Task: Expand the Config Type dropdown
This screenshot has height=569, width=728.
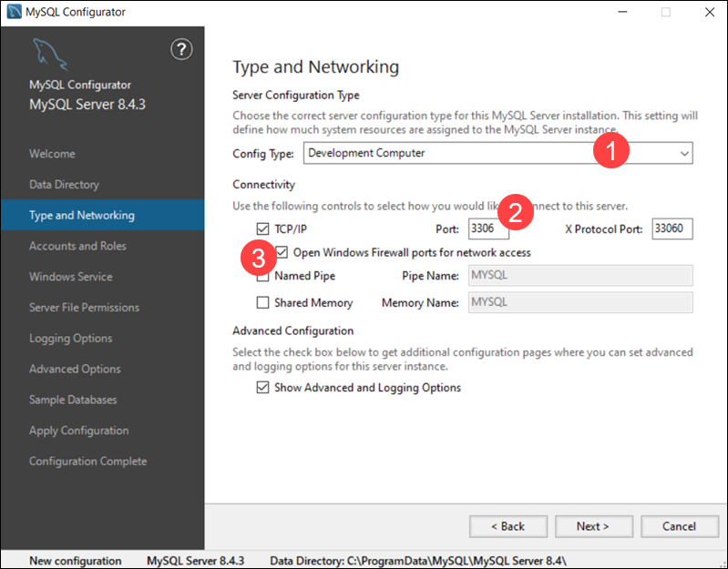Action: [684, 153]
